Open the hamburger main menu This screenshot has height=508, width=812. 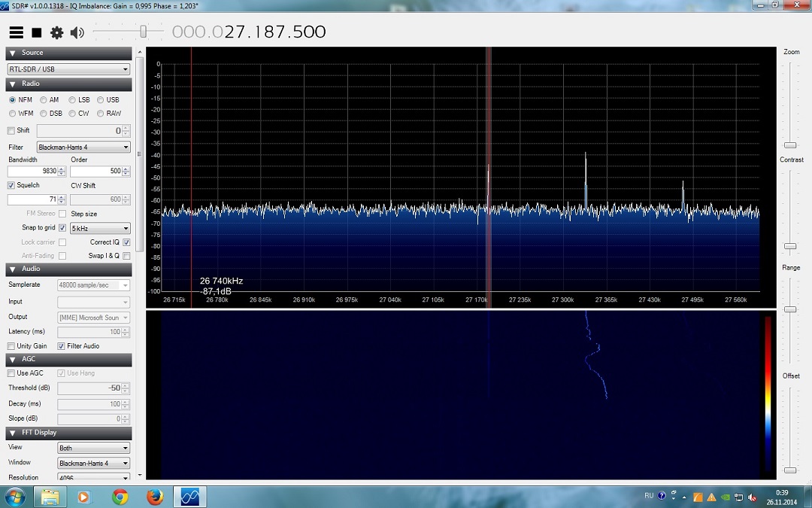pos(16,32)
